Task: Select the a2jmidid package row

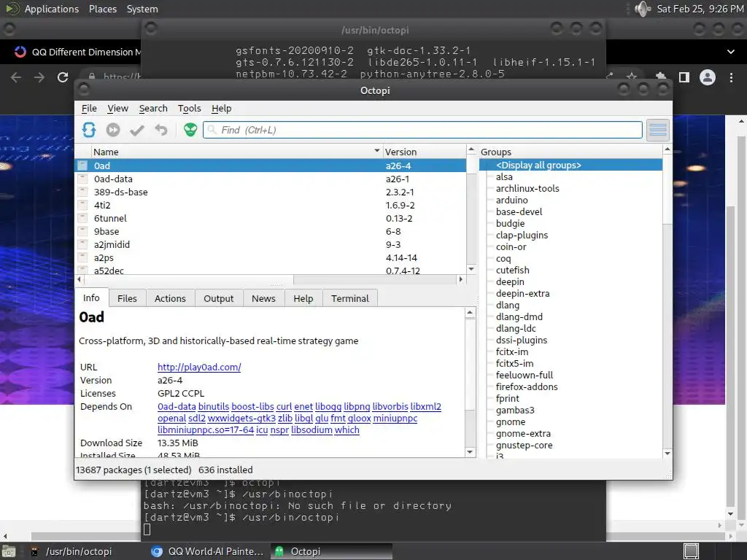Action: pos(270,244)
